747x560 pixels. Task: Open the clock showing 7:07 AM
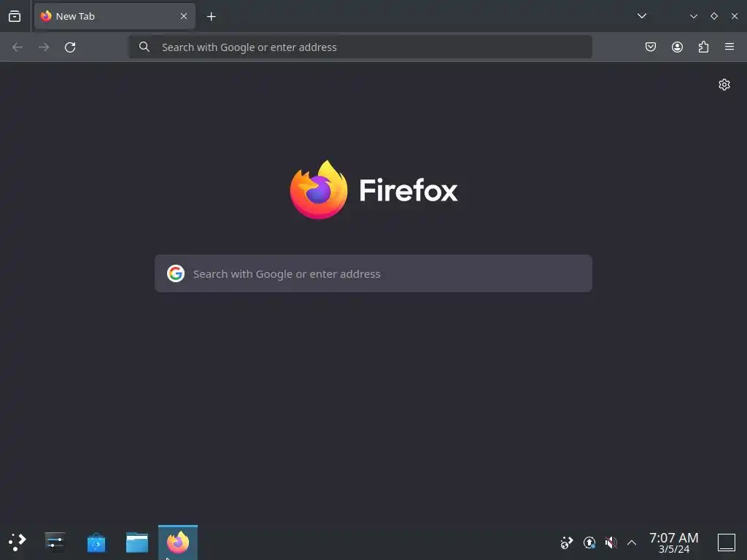673,542
